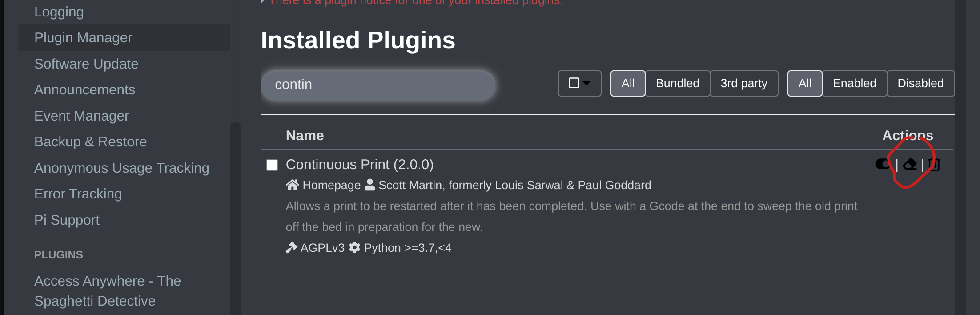The width and height of the screenshot is (980, 315).
Task: Open the bulk-select dropdown arrow
Action: (x=586, y=83)
